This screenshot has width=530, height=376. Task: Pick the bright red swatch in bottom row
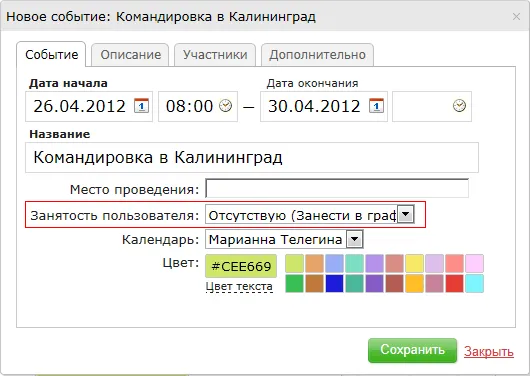[454, 283]
